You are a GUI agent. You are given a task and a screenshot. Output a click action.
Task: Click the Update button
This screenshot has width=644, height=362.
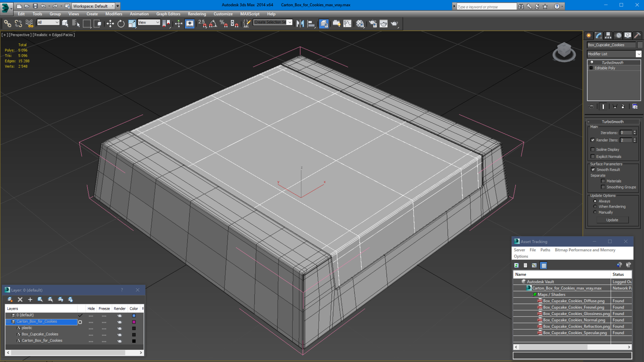pyautogui.click(x=612, y=220)
